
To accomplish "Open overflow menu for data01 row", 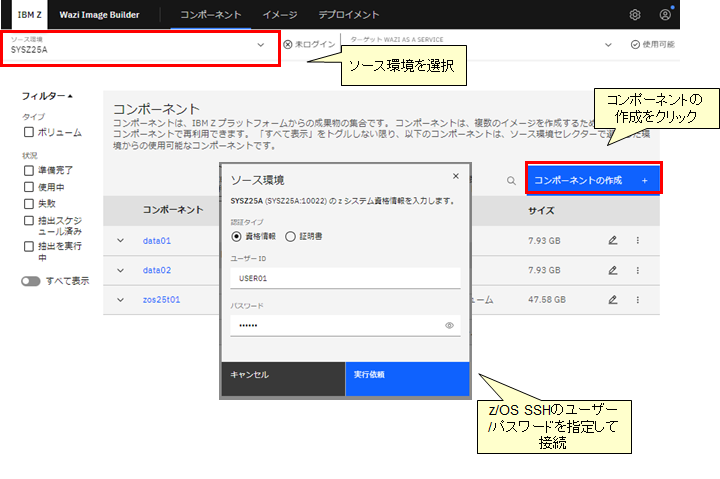I will tap(637, 240).
